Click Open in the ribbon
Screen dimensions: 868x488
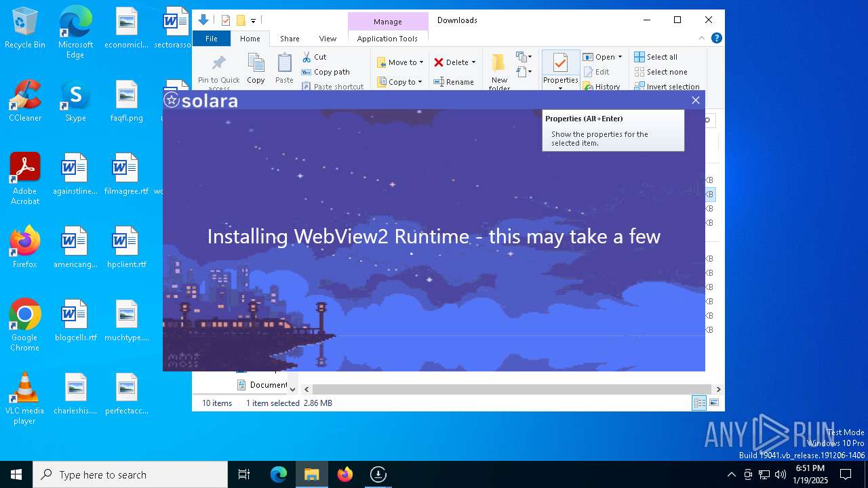point(599,57)
